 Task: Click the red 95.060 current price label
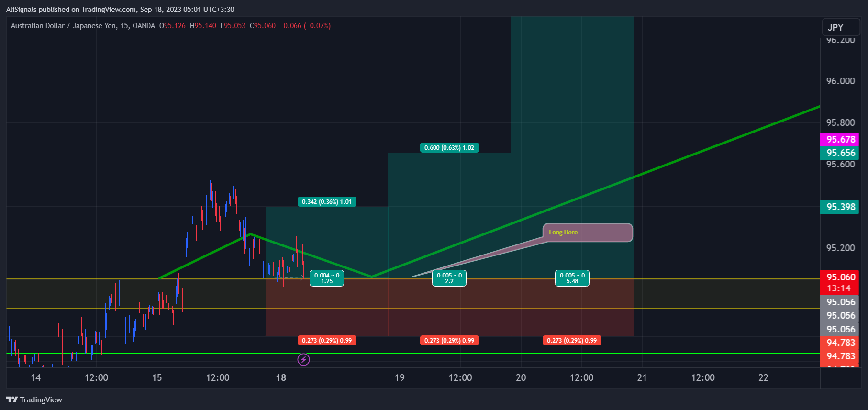(840, 277)
